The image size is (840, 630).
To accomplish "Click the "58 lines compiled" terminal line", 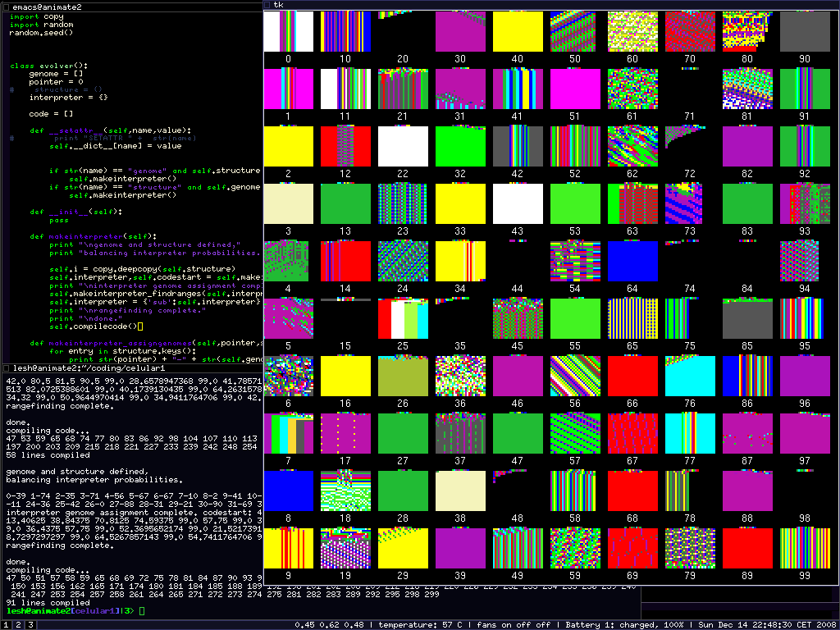I will [x=48, y=455].
